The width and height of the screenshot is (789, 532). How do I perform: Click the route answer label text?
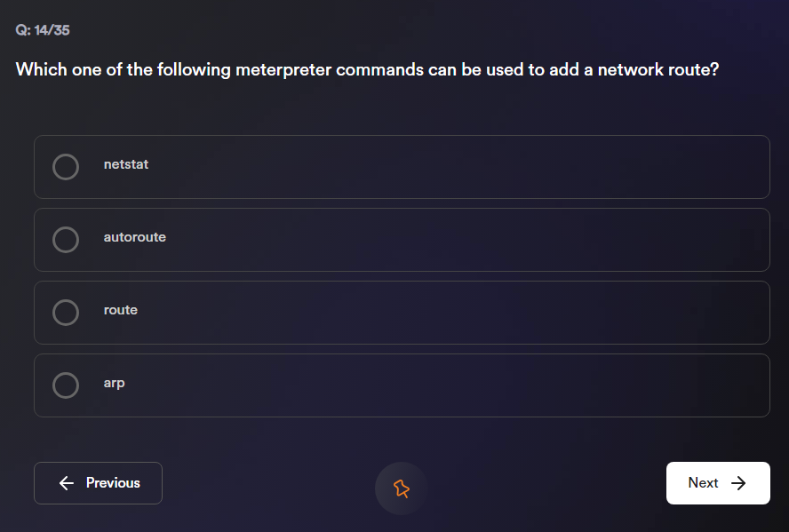click(x=120, y=310)
